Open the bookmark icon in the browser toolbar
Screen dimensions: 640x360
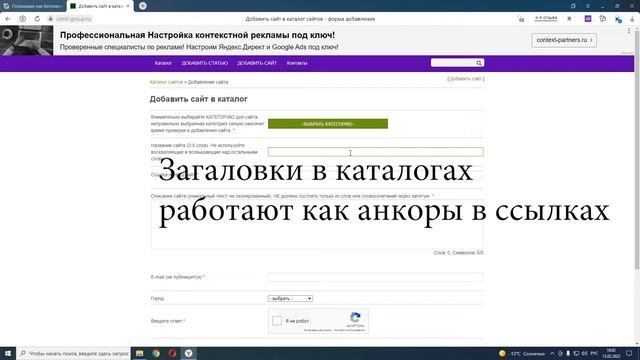click(x=569, y=19)
